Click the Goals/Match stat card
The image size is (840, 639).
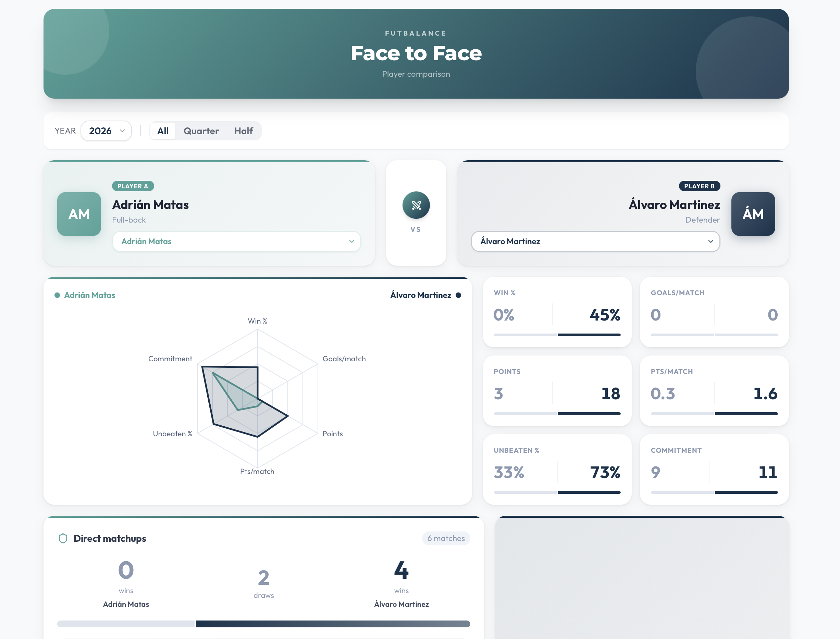[714, 312]
